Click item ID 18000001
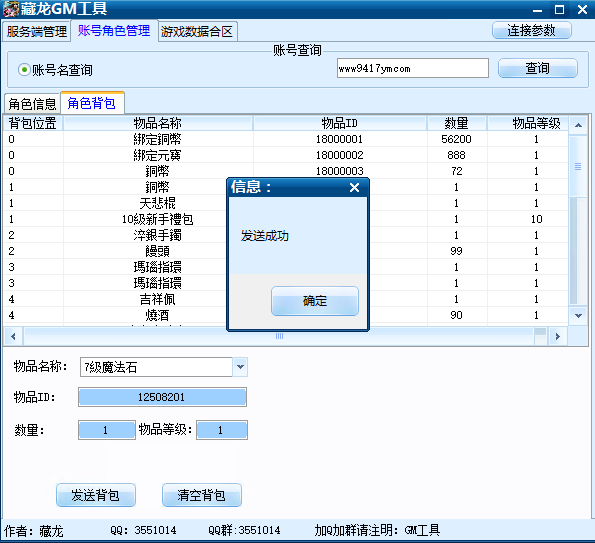Image resolution: width=595 pixels, height=543 pixels. coord(340,139)
